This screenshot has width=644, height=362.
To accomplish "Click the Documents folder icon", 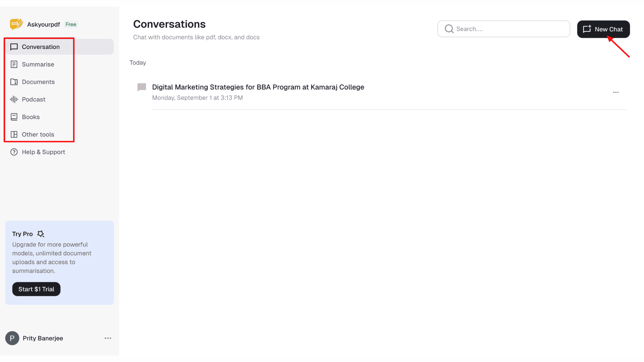I will point(14,82).
